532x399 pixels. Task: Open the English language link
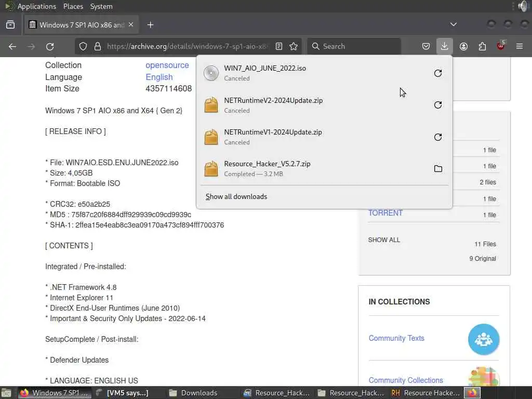click(159, 77)
